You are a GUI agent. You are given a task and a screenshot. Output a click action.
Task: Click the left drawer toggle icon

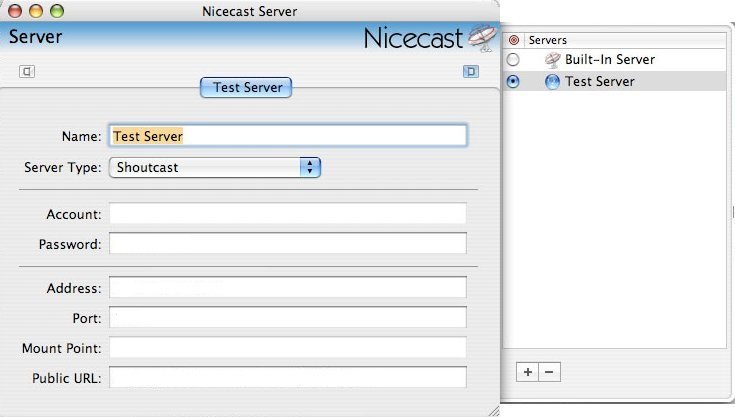tap(27, 72)
